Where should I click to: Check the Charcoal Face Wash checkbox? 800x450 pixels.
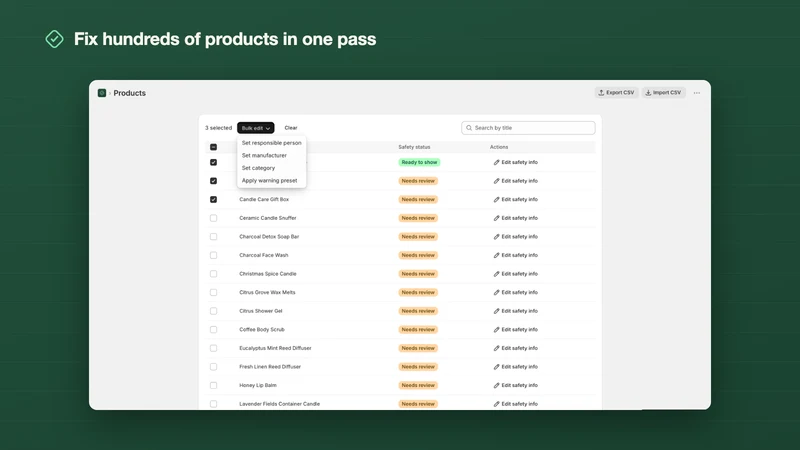pos(213,255)
